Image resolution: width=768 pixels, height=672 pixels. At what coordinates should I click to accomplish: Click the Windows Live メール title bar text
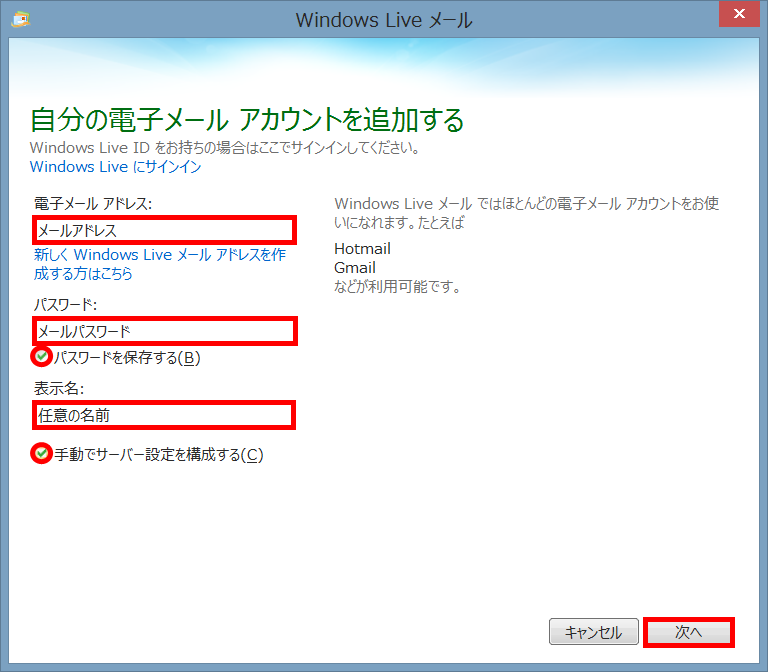point(384,19)
